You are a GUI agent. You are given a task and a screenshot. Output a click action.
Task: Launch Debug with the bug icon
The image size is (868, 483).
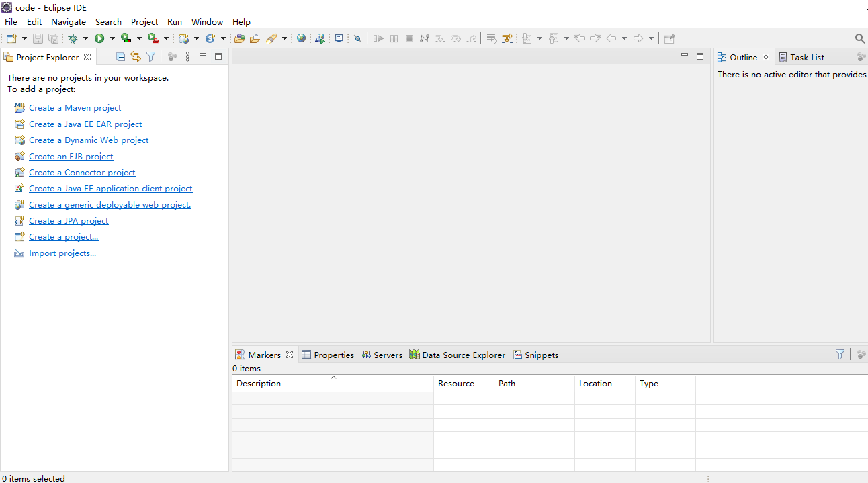tap(73, 38)
